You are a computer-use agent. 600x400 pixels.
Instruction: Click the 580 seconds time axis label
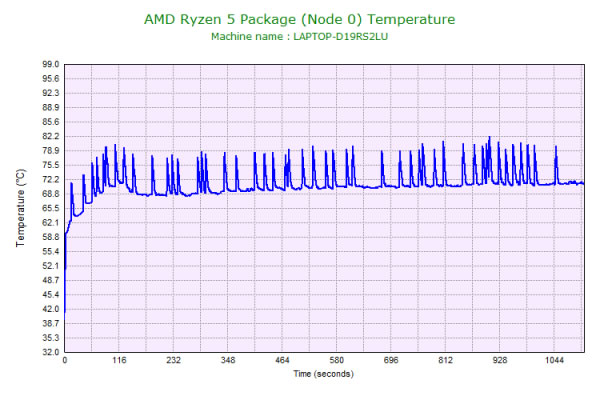coord(337,360)
